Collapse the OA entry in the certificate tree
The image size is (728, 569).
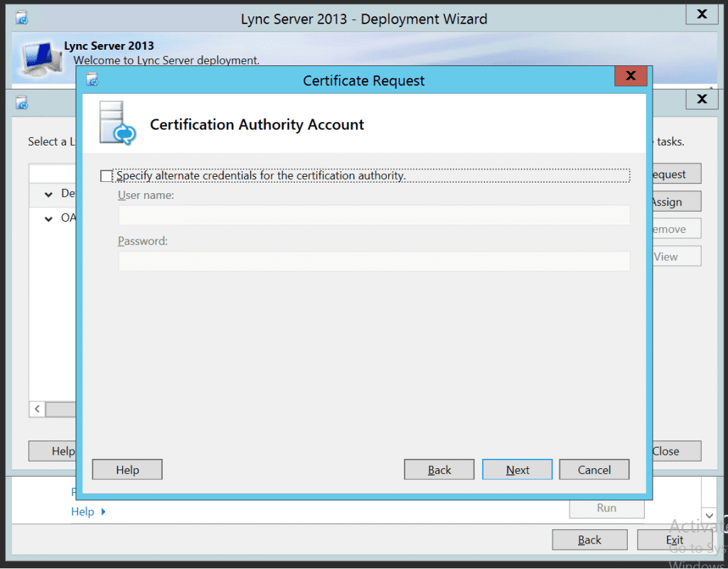pos(47,217)
